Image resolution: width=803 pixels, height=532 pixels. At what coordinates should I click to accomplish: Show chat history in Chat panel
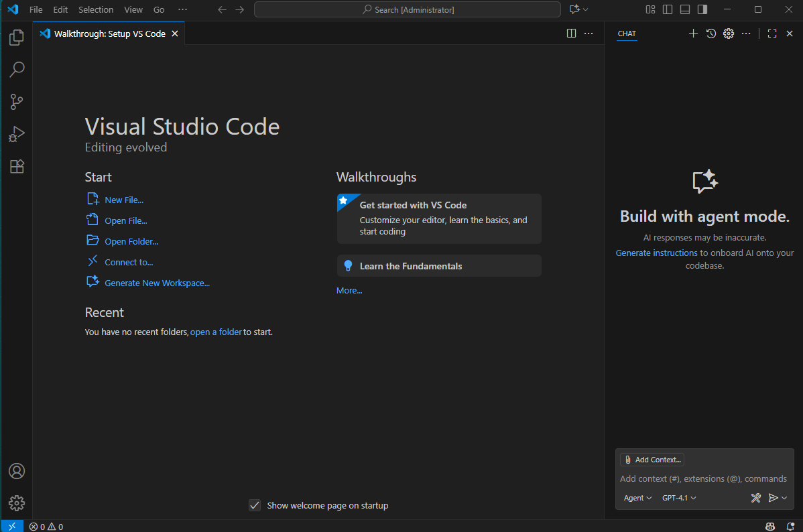711,34
